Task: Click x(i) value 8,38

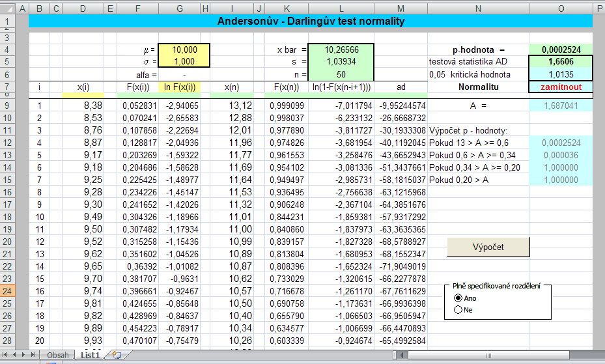Action: 83,105
